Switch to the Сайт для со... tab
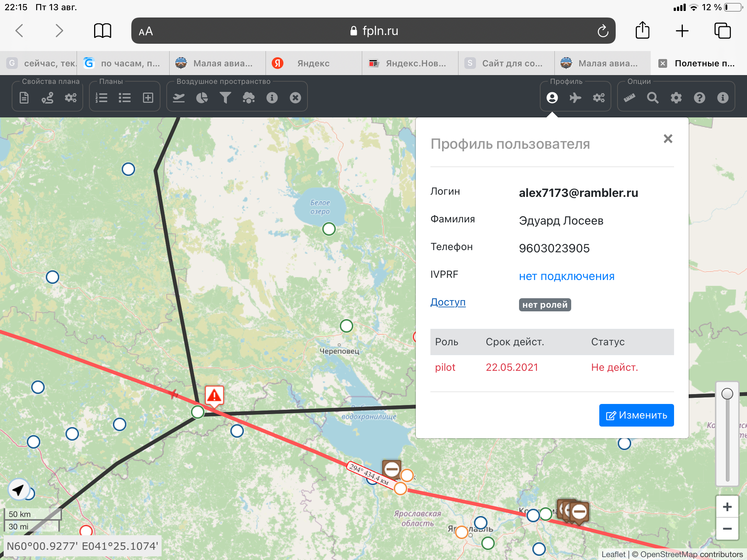This screenshot has width=747, height=560. pos(512,63)
